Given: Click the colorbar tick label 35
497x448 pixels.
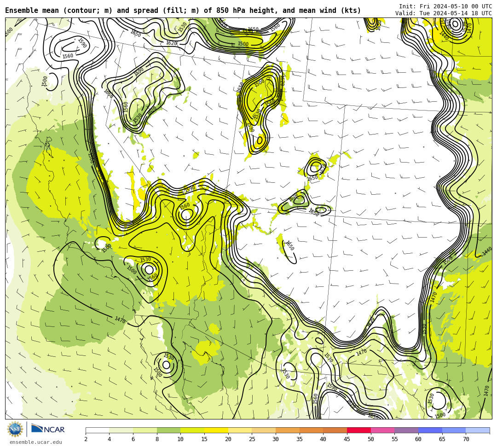Looking at the screenshot, I should point(300,439).
